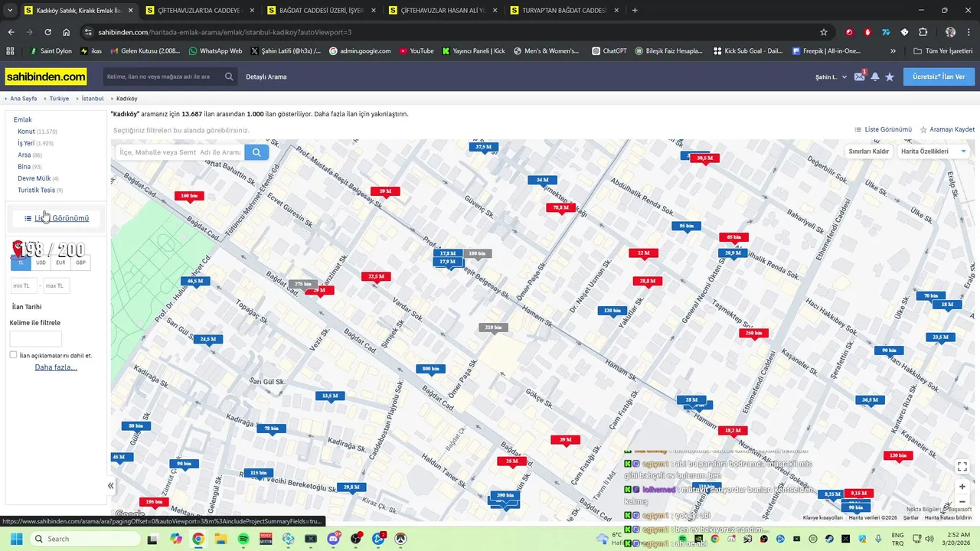Reload the page in Chrome
Viewport: 980px width, 551px height.
pos(47,32)
